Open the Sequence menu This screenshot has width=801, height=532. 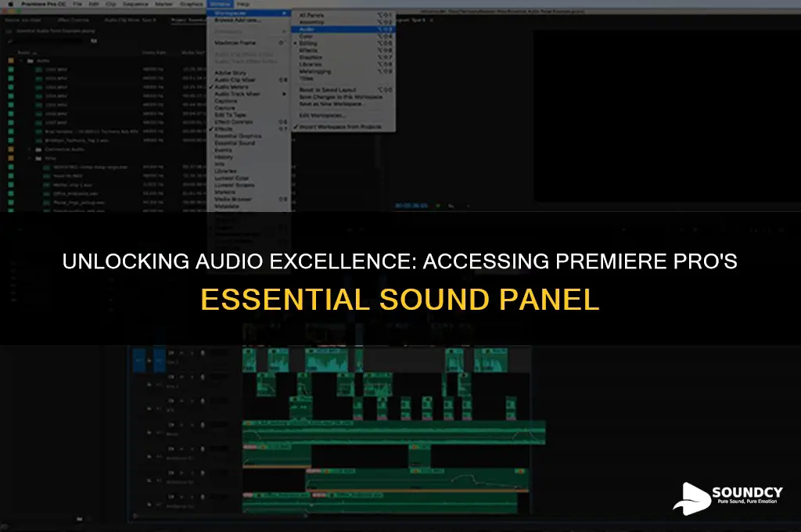tap(135, 4)
